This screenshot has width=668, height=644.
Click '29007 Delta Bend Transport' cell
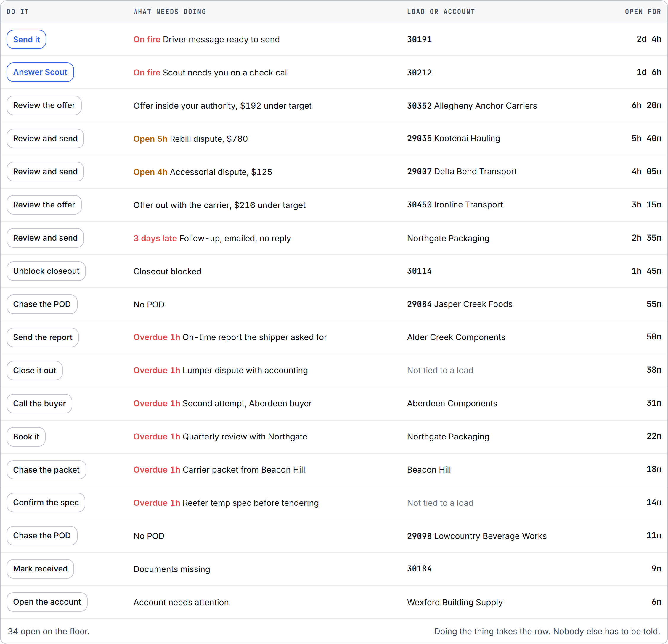coord(462,171)
